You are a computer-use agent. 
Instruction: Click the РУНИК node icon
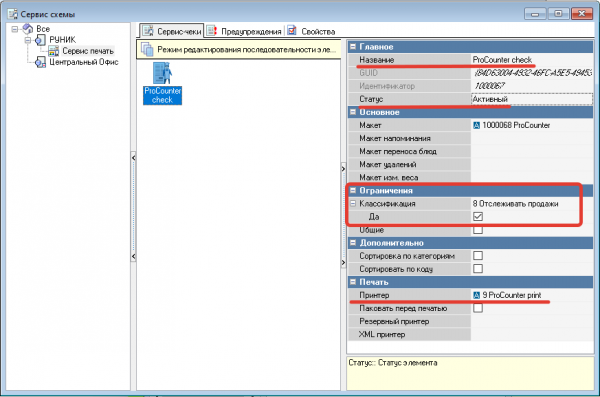click(x=40, y=40)
